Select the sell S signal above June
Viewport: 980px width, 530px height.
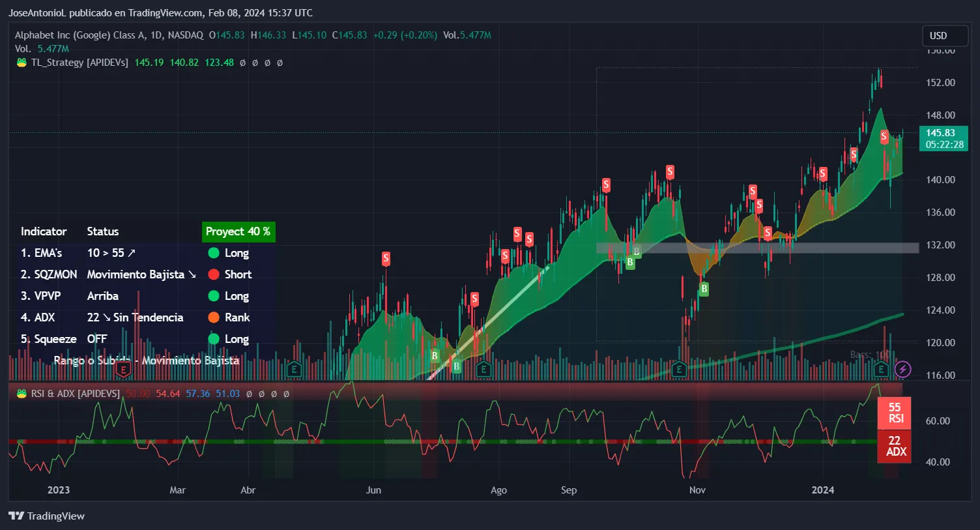[386, 259]
